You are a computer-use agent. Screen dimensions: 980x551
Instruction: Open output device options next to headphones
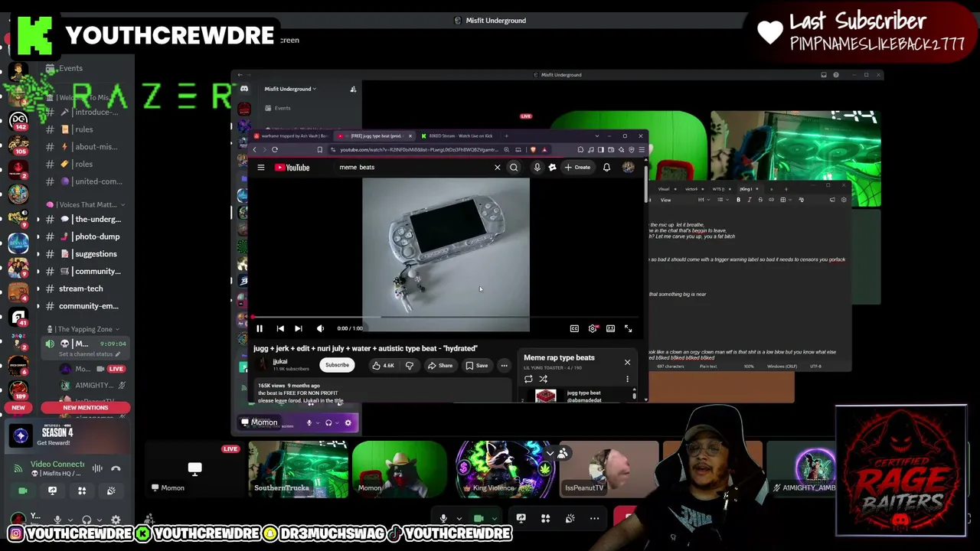(x=100, y=520)
